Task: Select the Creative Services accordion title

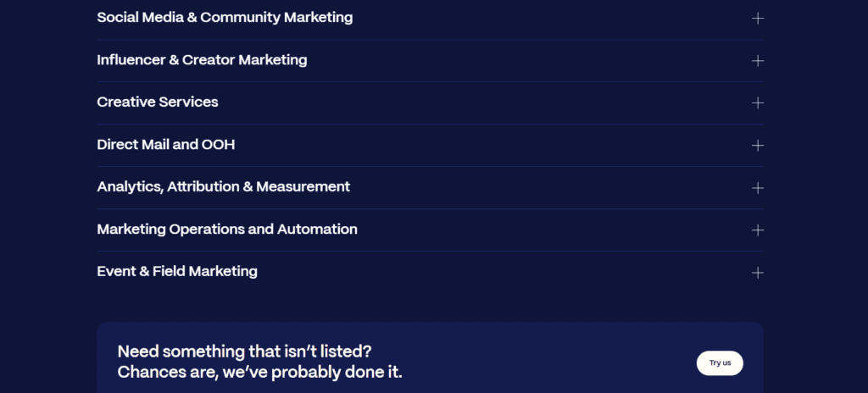Action: point(158,102)
